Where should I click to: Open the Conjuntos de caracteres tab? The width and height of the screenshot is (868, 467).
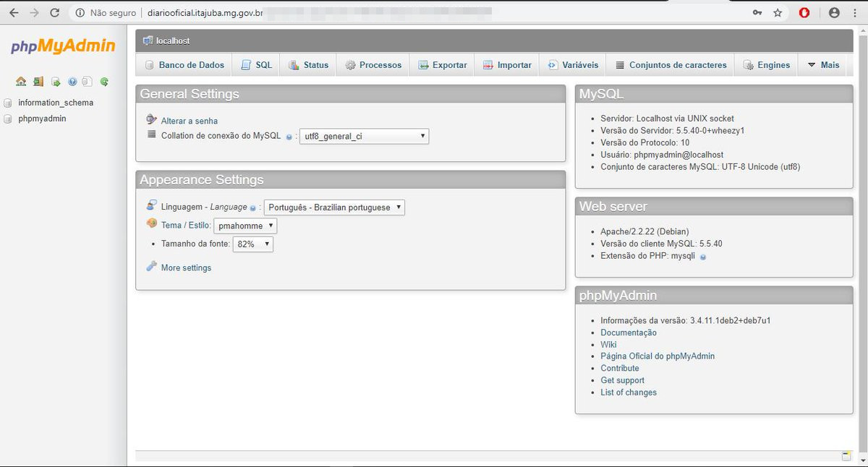[671, 65]
